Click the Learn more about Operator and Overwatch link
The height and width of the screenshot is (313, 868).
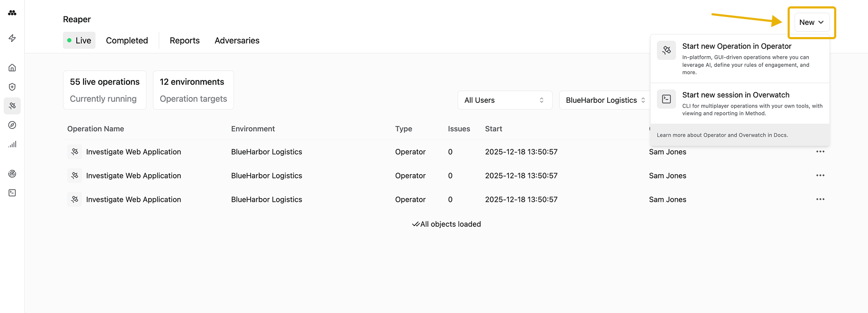coord(722,135)
